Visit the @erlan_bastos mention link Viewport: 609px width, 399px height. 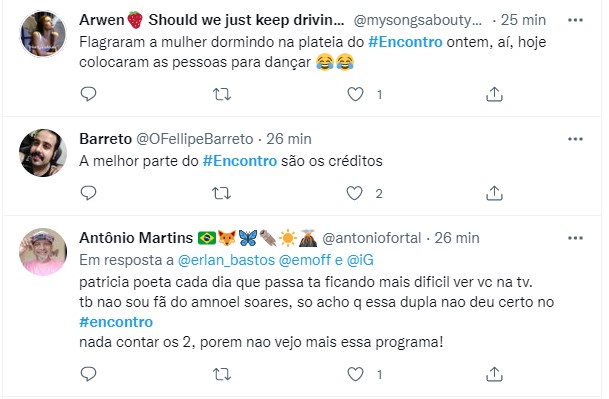[226, 260]
